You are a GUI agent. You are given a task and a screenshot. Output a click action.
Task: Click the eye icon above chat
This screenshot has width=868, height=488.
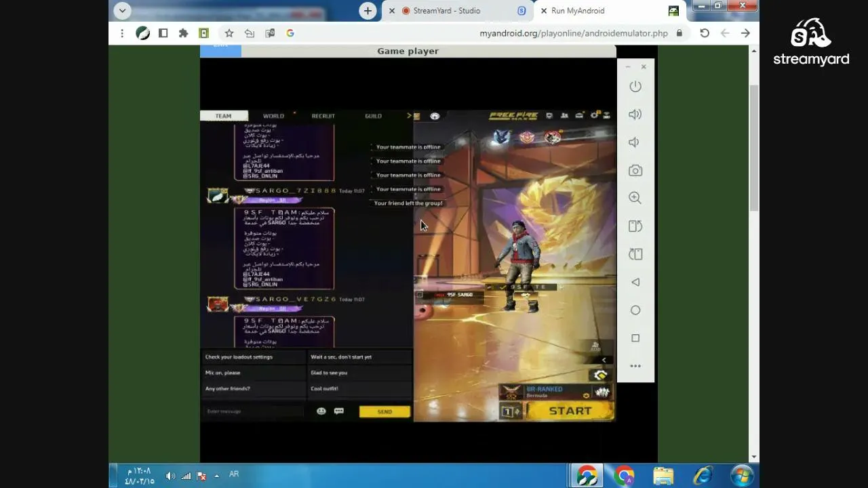[435, 116]
